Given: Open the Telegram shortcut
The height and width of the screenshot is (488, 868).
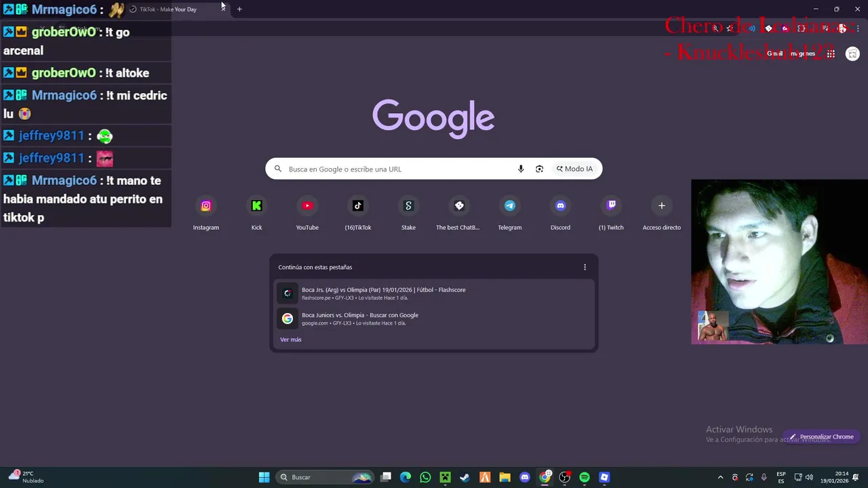Looking at the screenshot, I should 510,213.
